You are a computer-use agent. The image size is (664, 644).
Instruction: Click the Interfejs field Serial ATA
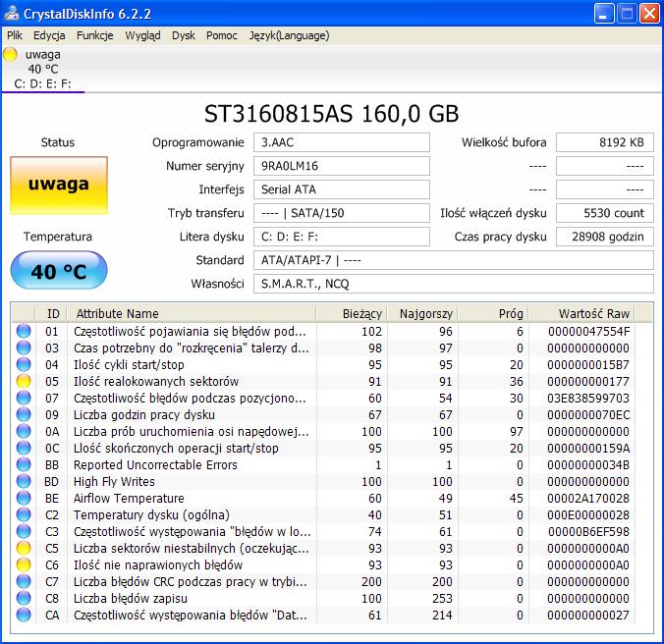point(341,189)
